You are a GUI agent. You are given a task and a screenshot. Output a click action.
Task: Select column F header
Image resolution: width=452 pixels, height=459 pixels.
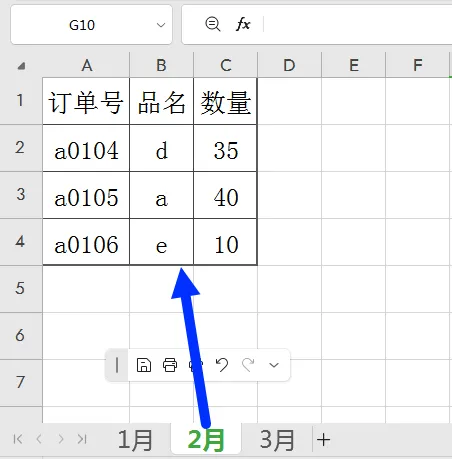click(418, 65)
